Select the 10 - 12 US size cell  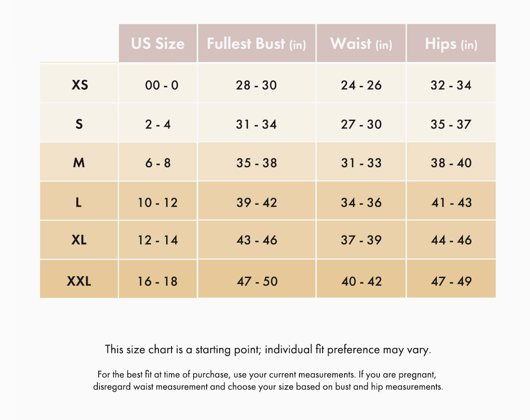158,203
